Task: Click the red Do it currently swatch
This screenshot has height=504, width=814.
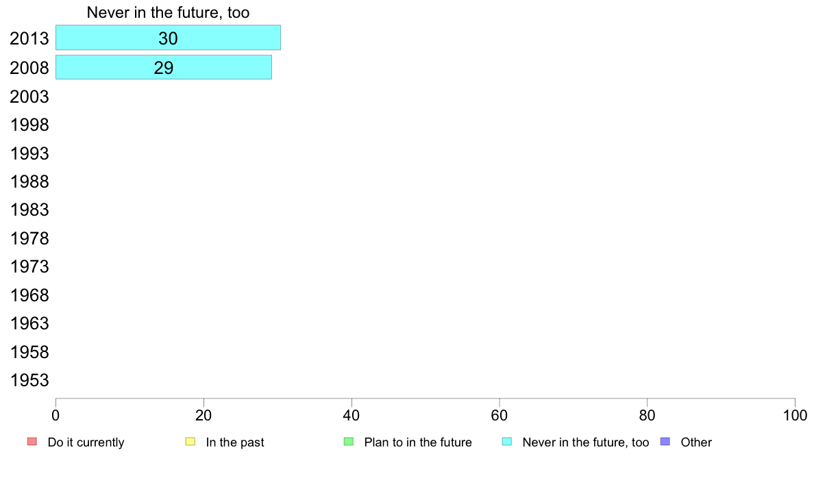Action: [32, 442]
